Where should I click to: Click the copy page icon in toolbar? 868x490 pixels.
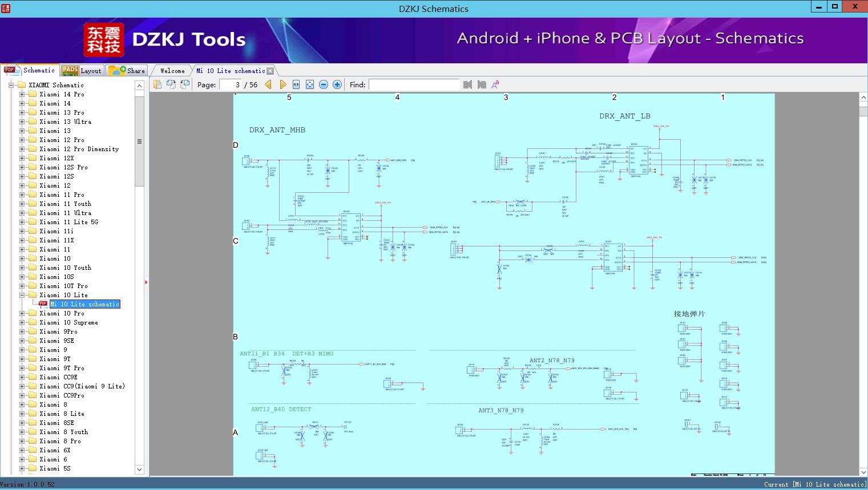(x=158, y=84)
